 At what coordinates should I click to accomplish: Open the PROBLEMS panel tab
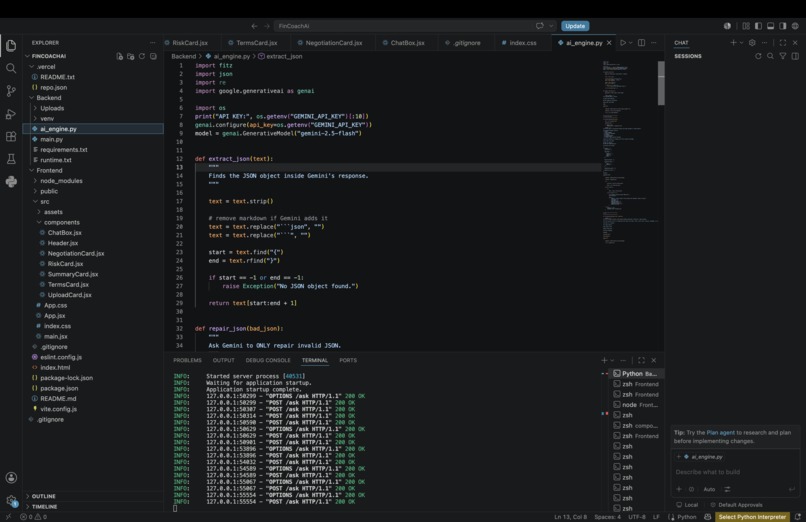tap(187, 360)
